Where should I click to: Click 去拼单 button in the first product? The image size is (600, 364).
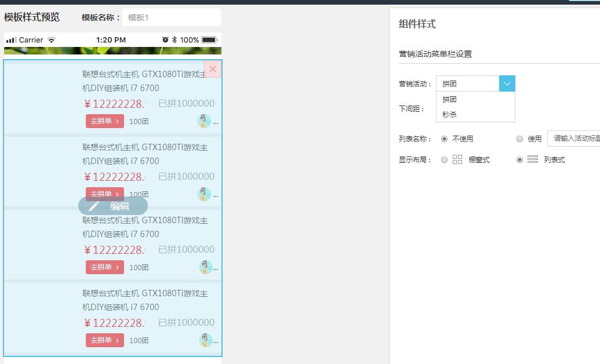coord(105,121)
